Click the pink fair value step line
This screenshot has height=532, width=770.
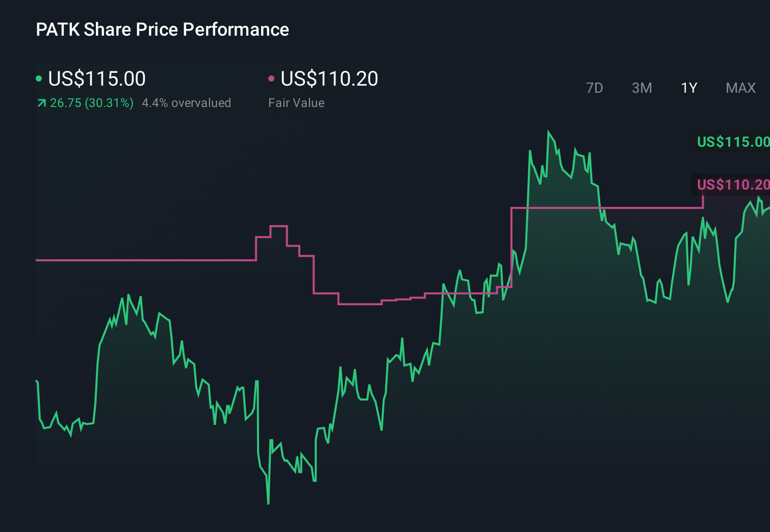(153, 260)
